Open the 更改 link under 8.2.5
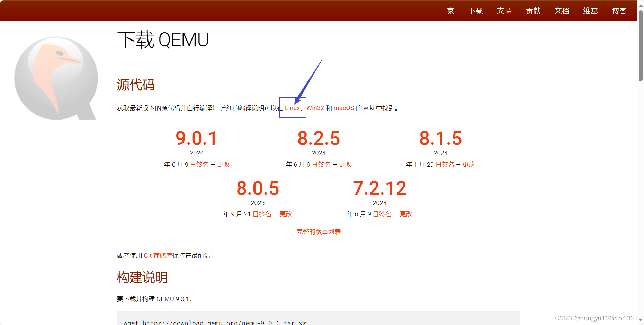Viewport: 644px width, 325px height. (345, 165)
